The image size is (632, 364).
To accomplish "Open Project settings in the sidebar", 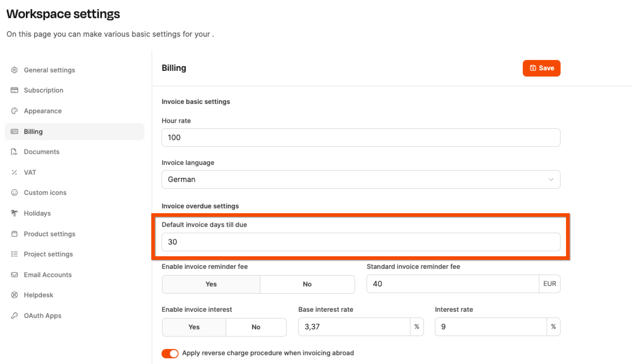I will pos(48,254).
